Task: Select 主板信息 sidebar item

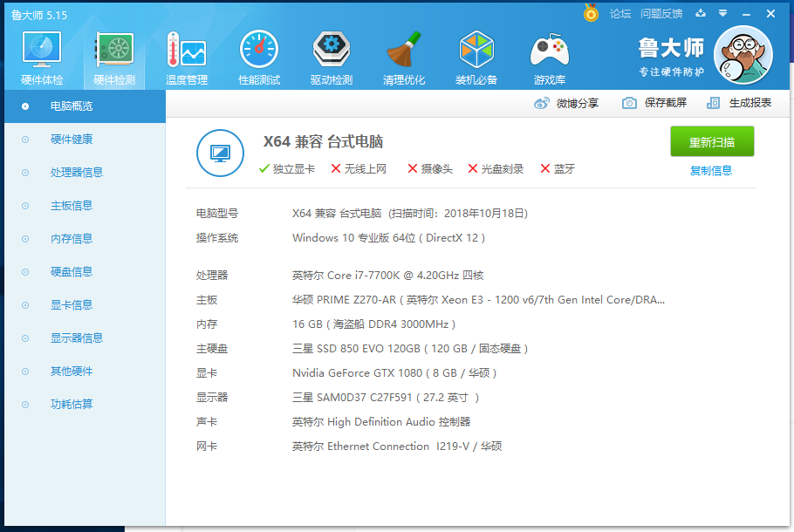Action: [86, 206]
